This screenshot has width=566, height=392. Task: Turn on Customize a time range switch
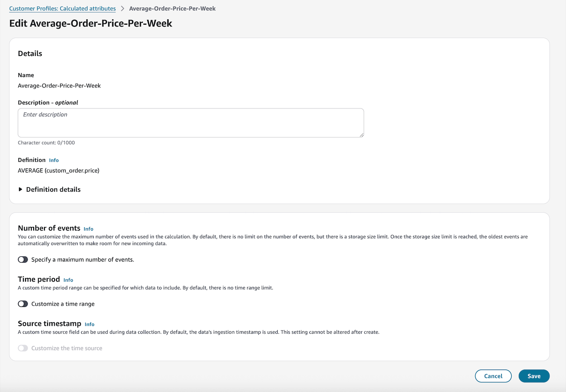[23, 304]
